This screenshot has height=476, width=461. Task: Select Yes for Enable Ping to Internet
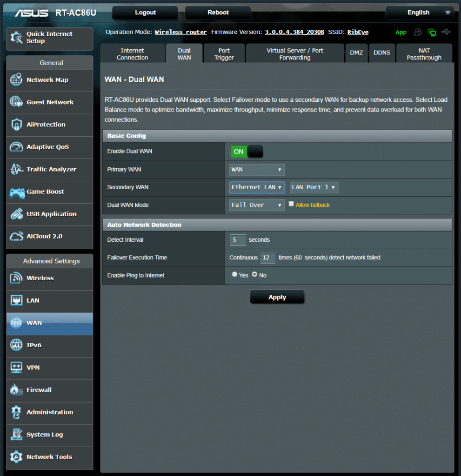[234, 275]
